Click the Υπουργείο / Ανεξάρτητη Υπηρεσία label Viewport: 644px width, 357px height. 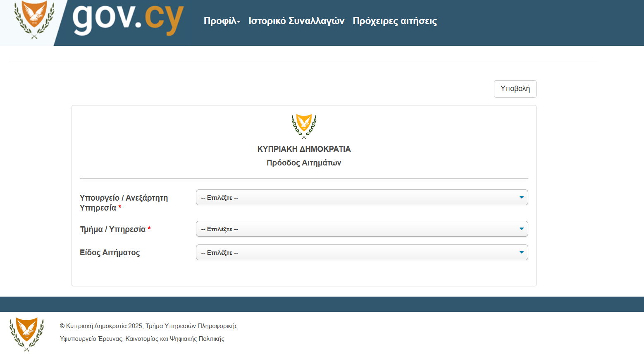[124, 203]
